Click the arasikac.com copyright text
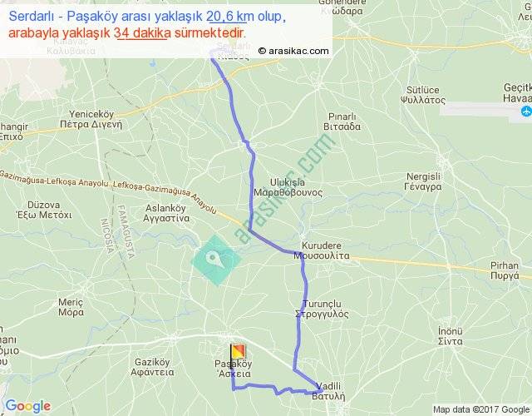This screenshot has width=532, height=416. [293, 51]
